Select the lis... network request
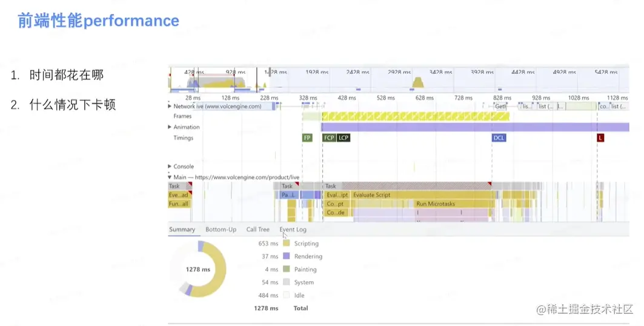 pos(526,106)
